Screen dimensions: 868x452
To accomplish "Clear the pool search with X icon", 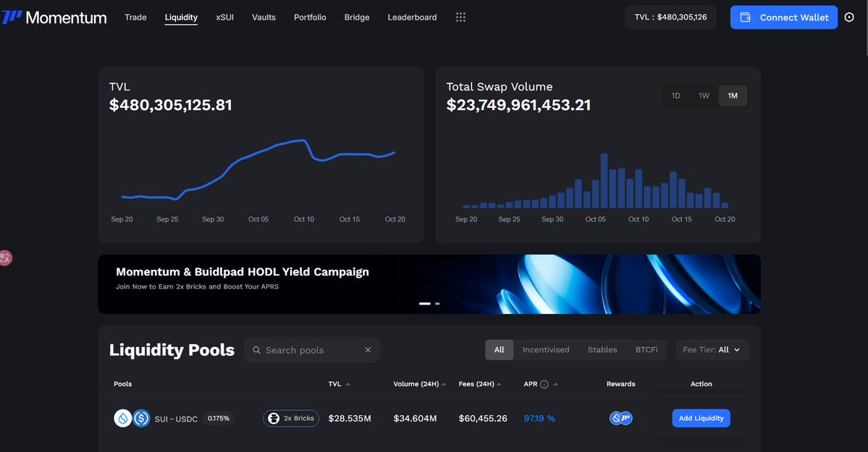I will pyautogui.click(x=368, y=349).
